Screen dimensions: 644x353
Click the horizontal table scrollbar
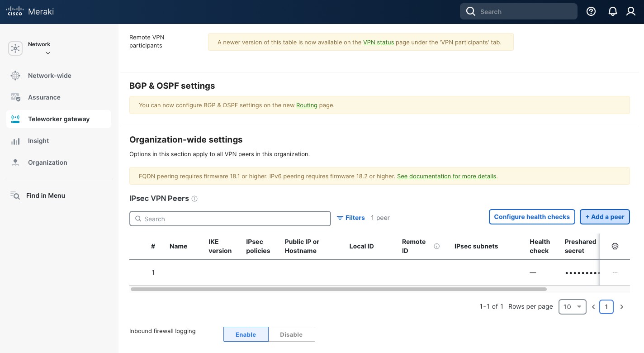point(338,289)
